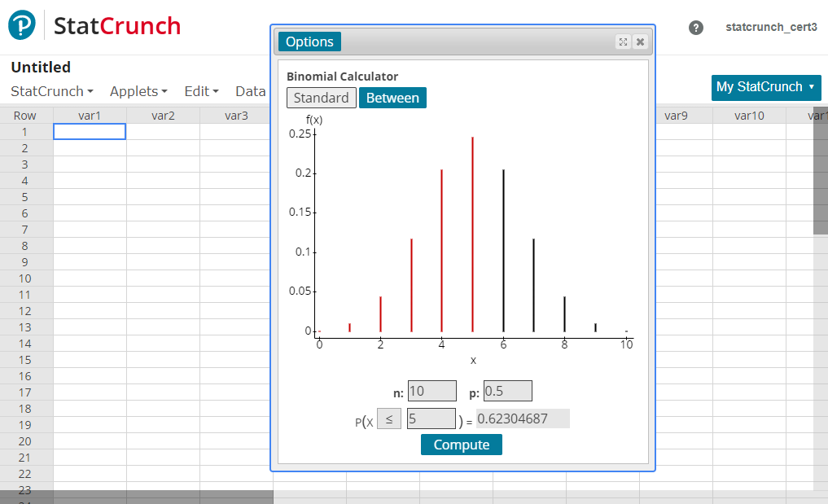
Task: Click the x value field containing 5
Action: (x=431, y=419)
